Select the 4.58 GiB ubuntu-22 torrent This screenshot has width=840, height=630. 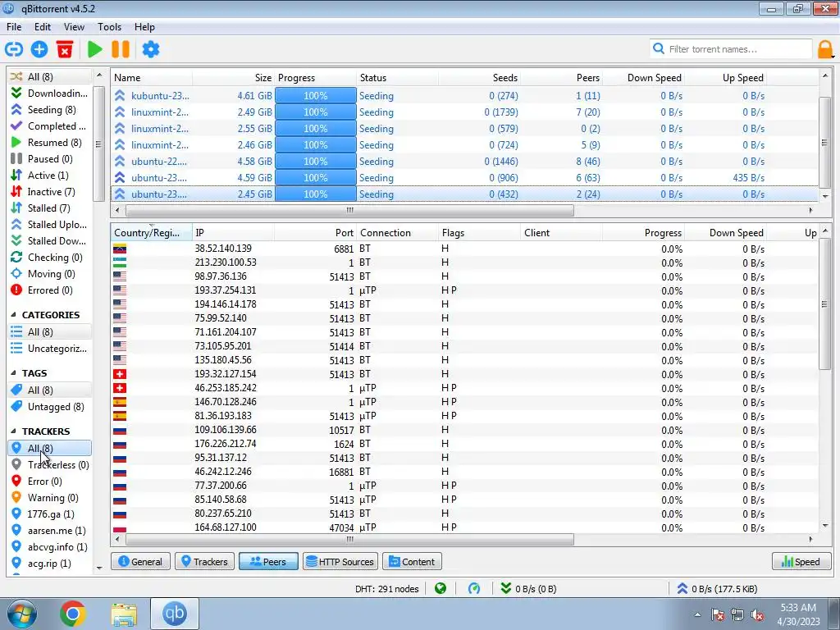pyautogui.click(x=465, y=162)
